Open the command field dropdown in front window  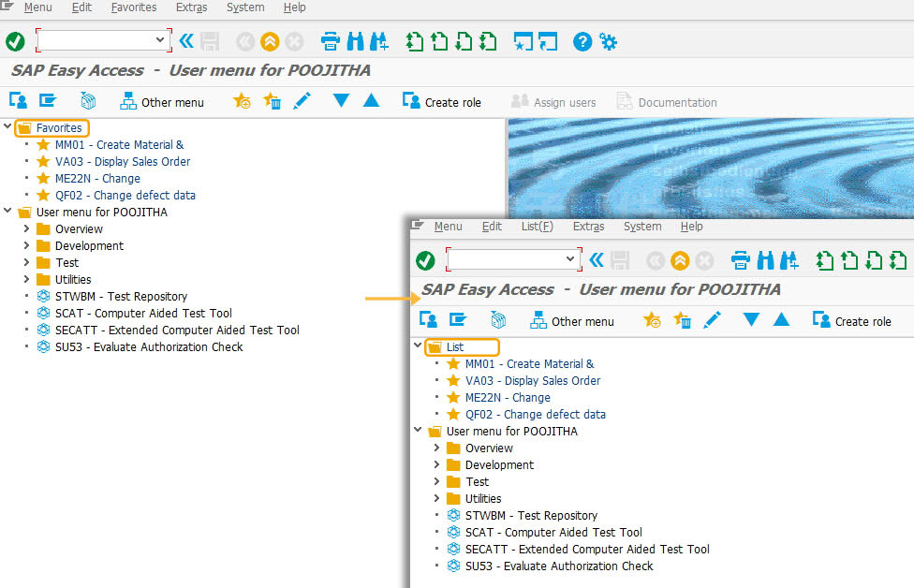570,258
